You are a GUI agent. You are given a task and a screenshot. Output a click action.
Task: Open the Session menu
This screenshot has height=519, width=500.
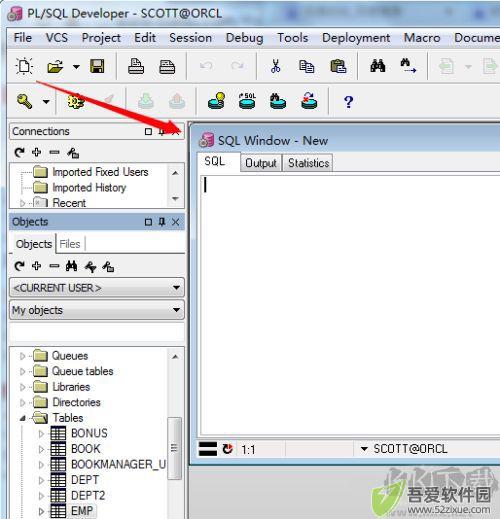pos(191,38)
